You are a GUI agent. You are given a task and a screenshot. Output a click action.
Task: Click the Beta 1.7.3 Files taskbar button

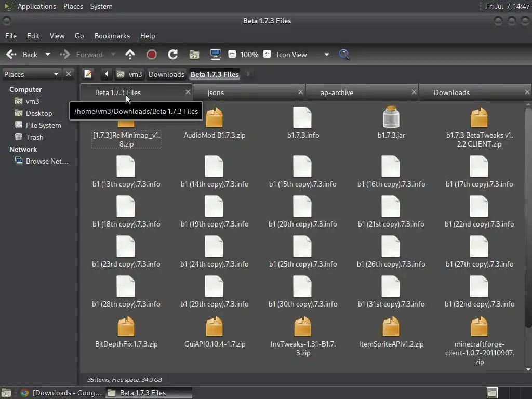(x=149, y=393)
